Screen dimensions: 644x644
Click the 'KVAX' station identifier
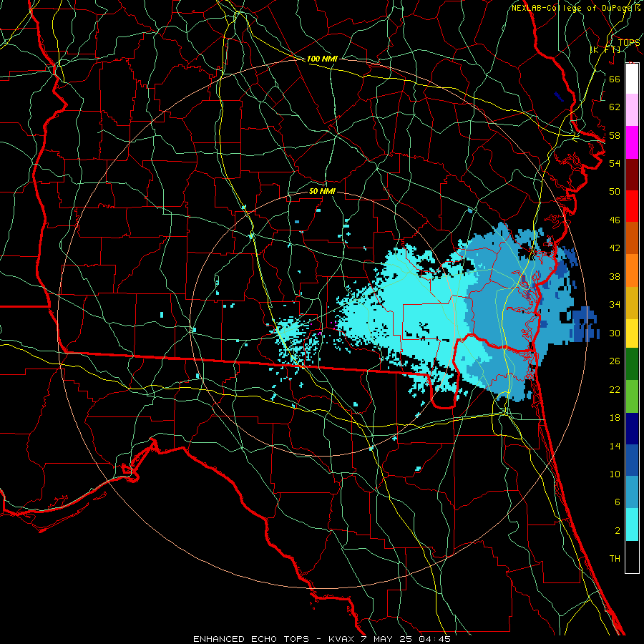342,639
